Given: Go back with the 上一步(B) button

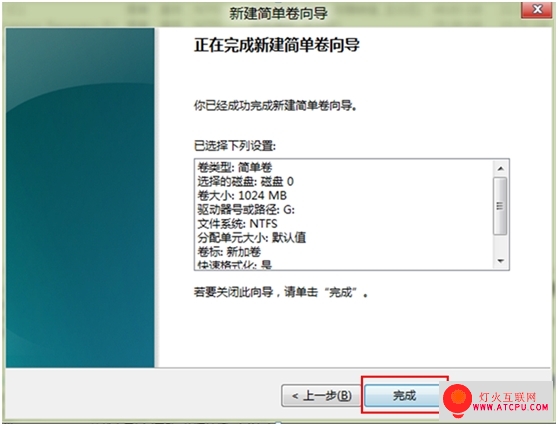Looking at the screenshot, I should pyautogui.click(x=321, y=395).
